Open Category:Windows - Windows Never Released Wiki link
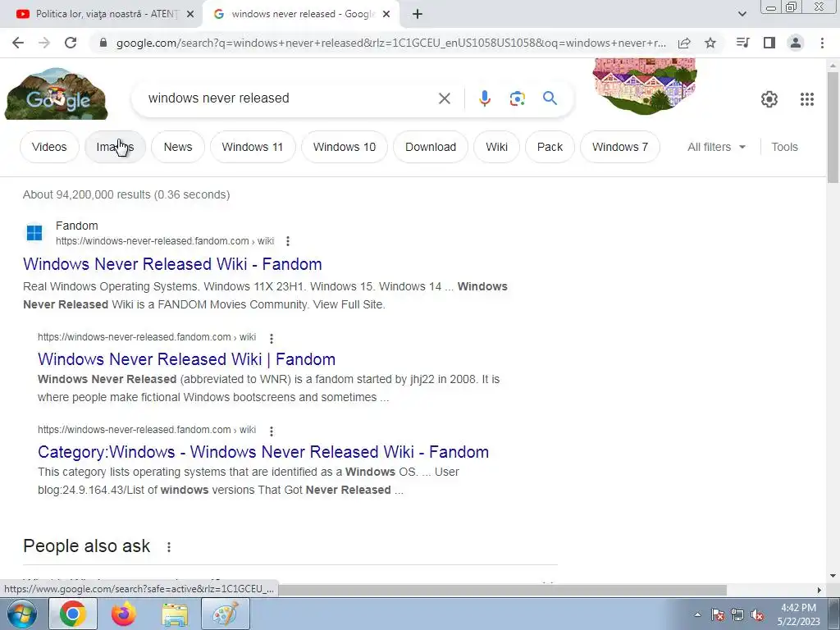 click(263, 452)
